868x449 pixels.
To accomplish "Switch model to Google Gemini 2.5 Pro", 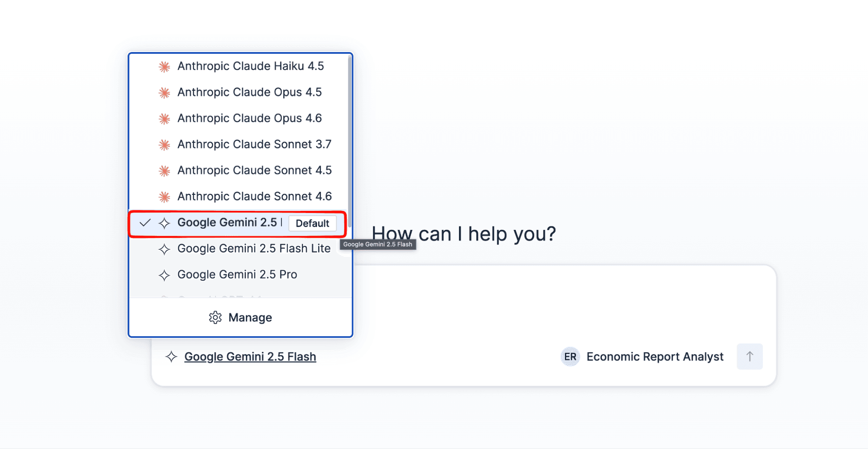I will (x=240, y=275).
